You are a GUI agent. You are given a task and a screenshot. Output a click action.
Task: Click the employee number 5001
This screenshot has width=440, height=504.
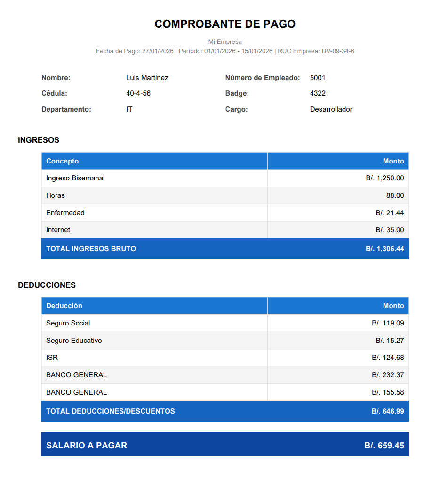click(318, 78)
